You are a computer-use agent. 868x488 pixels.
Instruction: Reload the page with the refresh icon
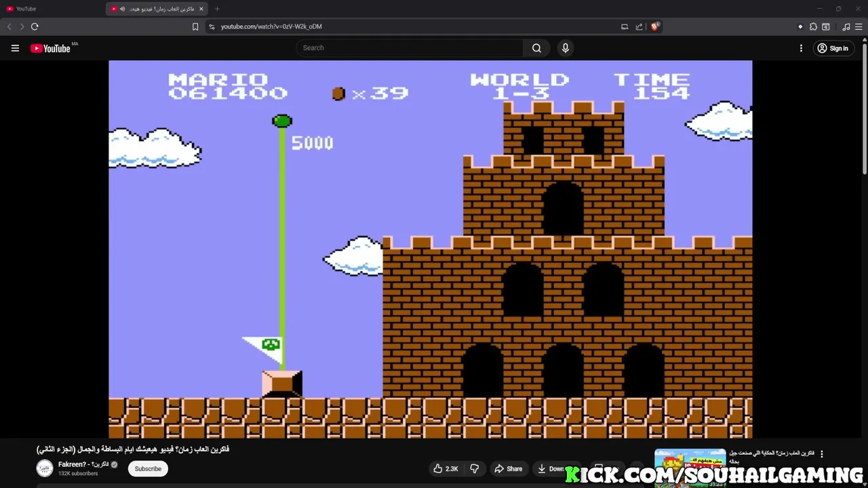point(35,26)
